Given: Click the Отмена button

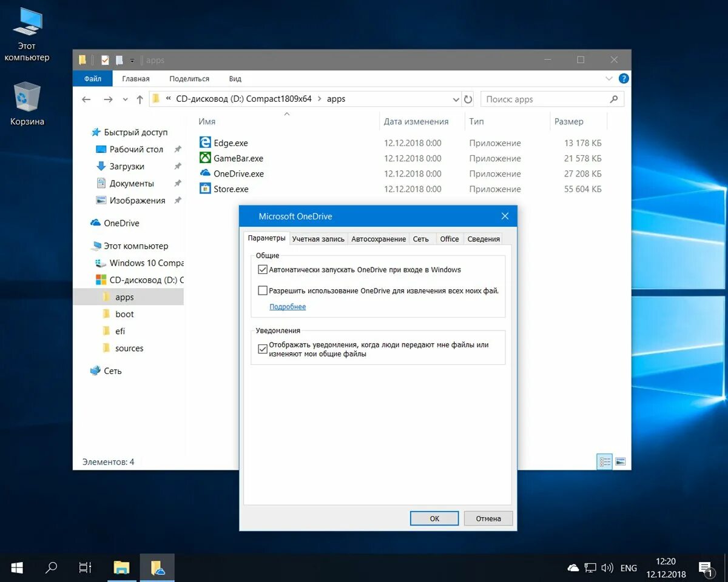Looking at the screenshot, I should coord(488,518).
